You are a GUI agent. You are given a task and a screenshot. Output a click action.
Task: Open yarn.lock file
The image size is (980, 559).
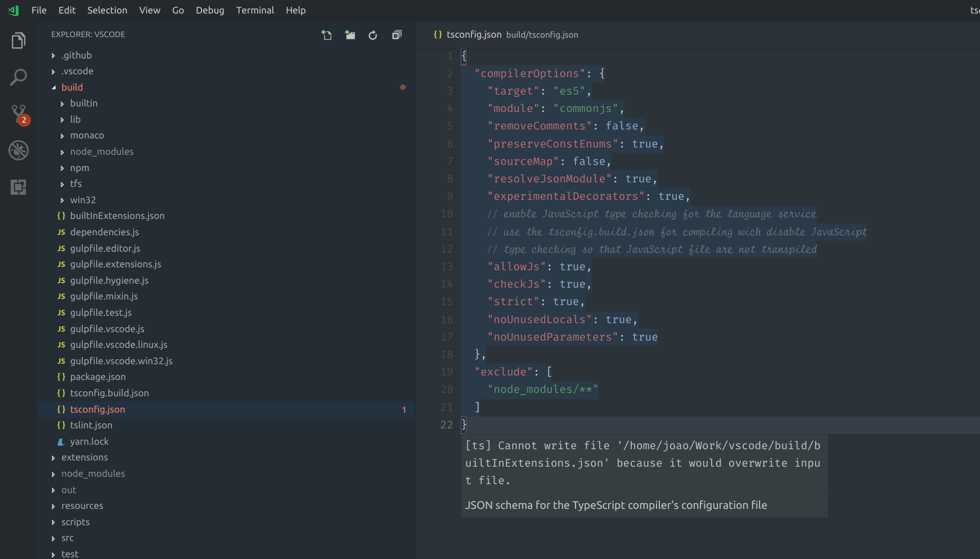coord(226,441)
